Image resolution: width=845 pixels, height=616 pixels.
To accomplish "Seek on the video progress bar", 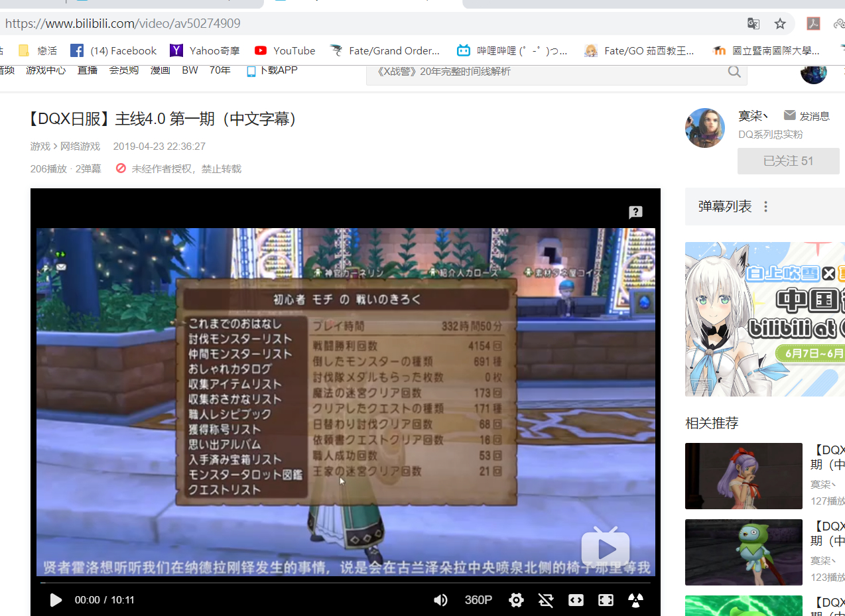I will pyautogui.click(x=346, y=583).
